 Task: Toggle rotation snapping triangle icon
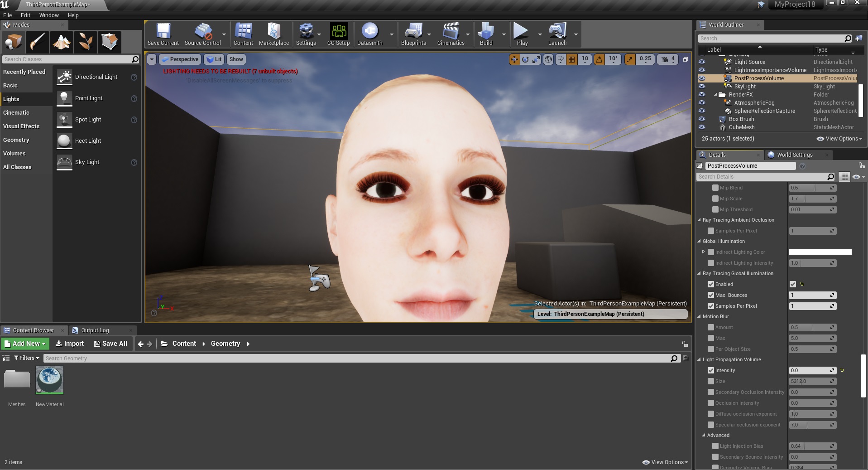[x=599, y=59]
